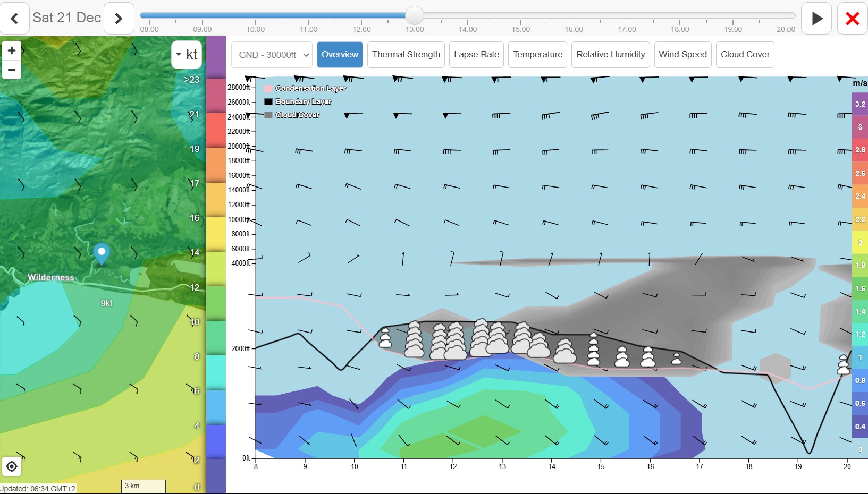
Task: Click hour 17 on the chart axis
Action: (x=700, y=466)
